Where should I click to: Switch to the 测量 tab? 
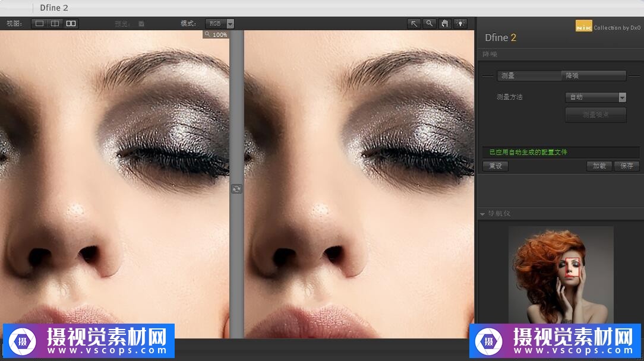coord(529,76)
